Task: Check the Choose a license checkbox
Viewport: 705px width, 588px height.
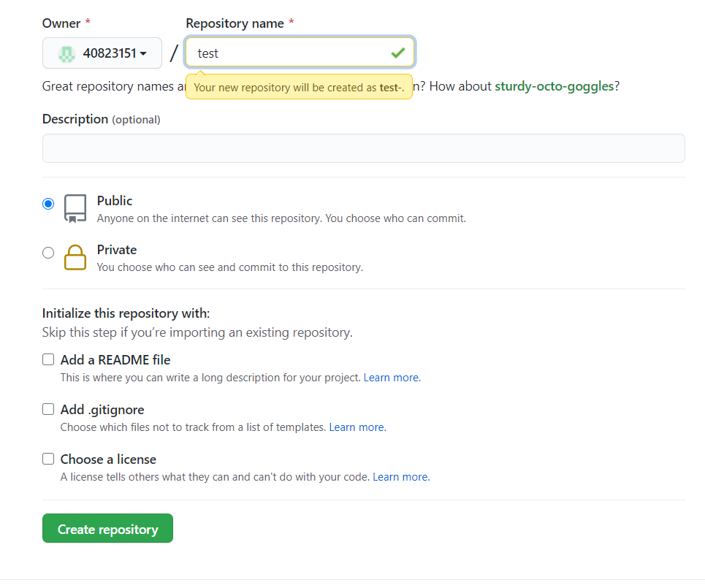Action: coord(48,459)
